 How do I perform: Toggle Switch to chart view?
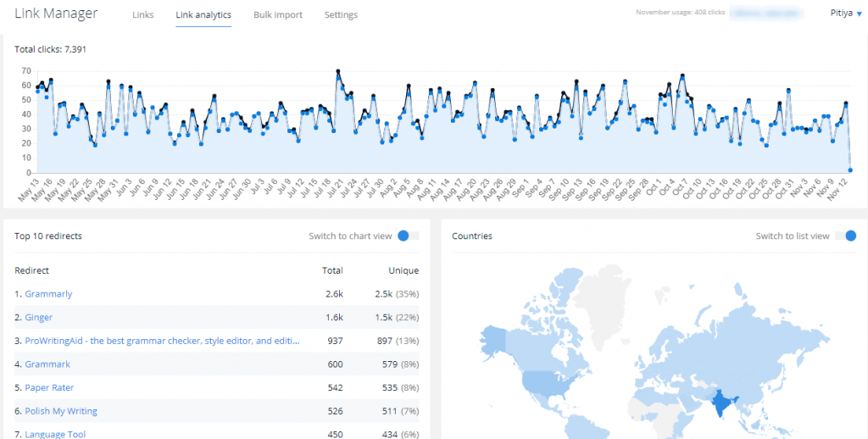point(409,236)
